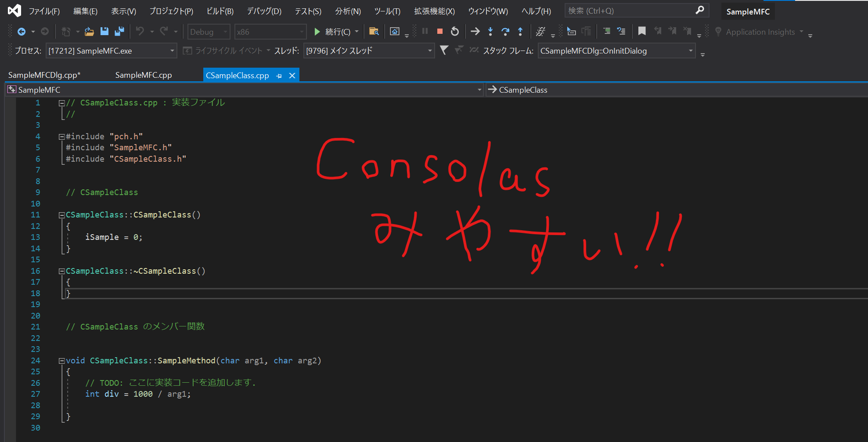Clear all bookmarks icon
868x442 pixels.
[688, 31]
